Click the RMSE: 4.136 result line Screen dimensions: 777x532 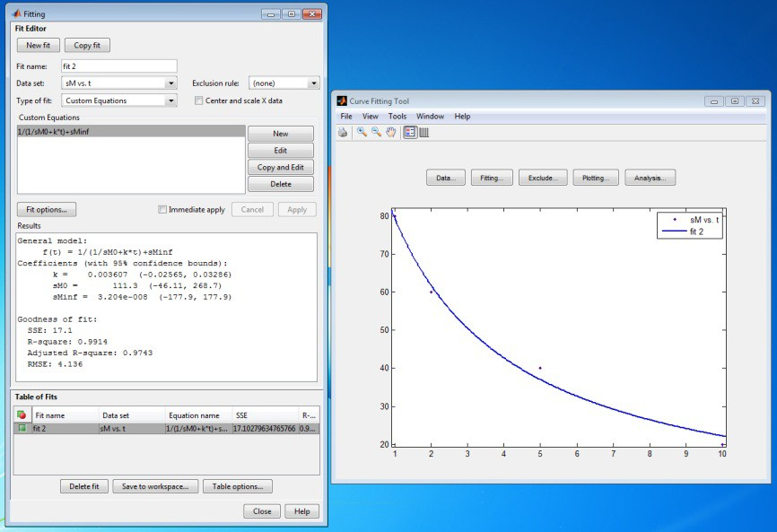[55, 364]
